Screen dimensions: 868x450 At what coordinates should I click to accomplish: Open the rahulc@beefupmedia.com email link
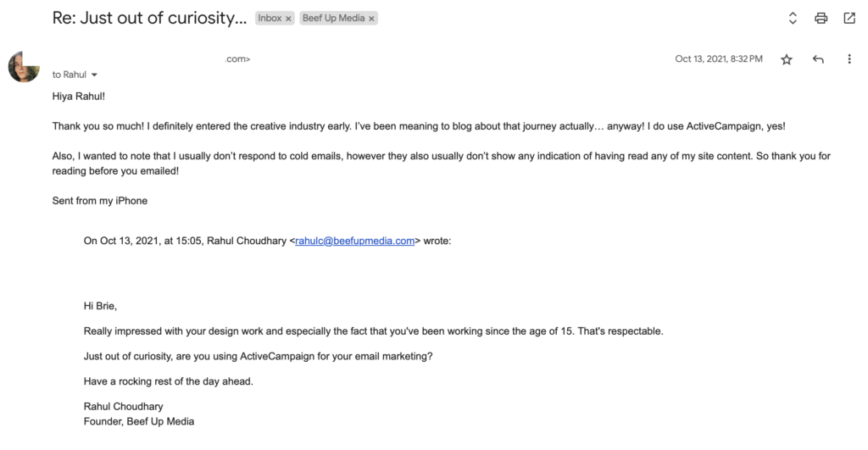(x=354, y=241)
